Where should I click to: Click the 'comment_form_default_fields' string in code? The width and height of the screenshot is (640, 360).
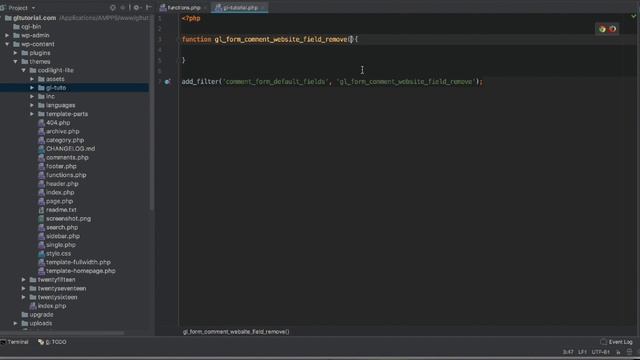pos(276,82)
